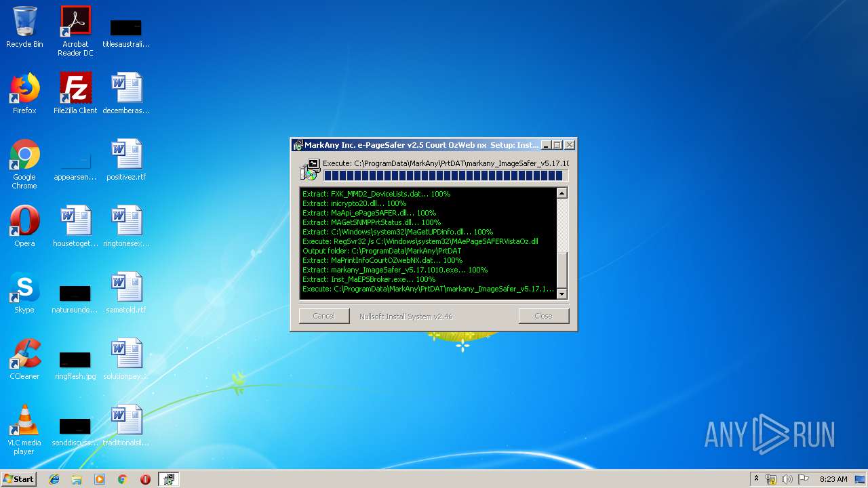The width and height of the screenshot is (868, 488).
Task: Click 'Extract: MaPrintInfoCourtOZwebNX.dat... 100%' line
Action: [382, 260]
